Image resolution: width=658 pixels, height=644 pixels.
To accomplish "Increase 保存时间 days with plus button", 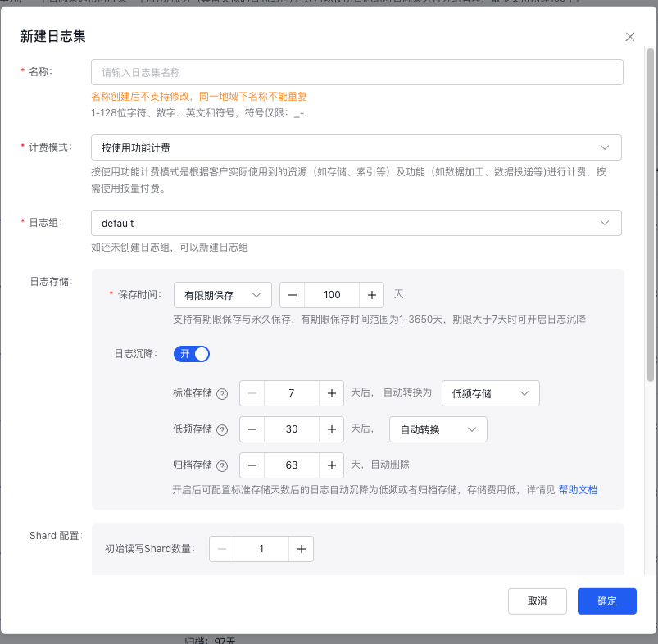I will pos(371,295).
